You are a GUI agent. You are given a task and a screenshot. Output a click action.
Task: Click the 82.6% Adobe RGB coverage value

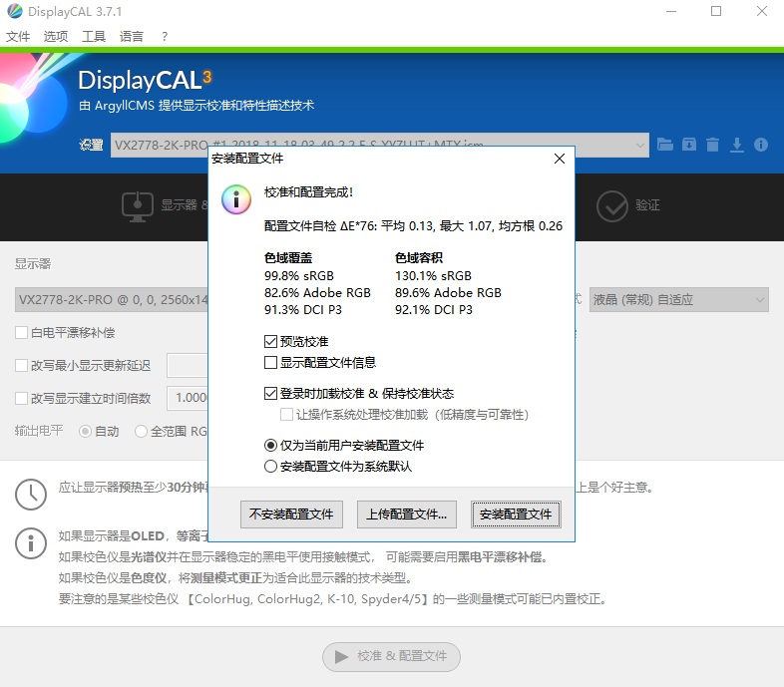[317, 292]
